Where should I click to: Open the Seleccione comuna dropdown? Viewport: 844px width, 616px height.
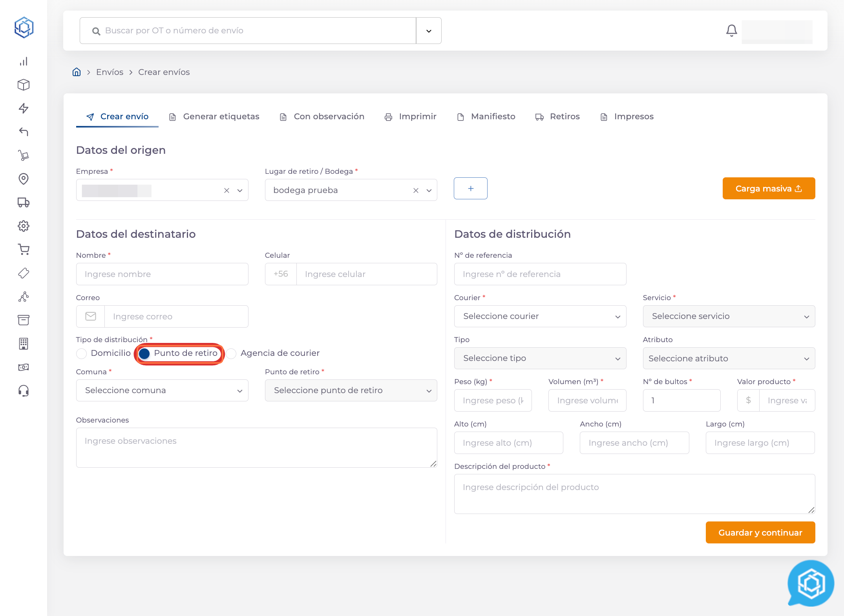pyautogui.click(x=162, y=390)
